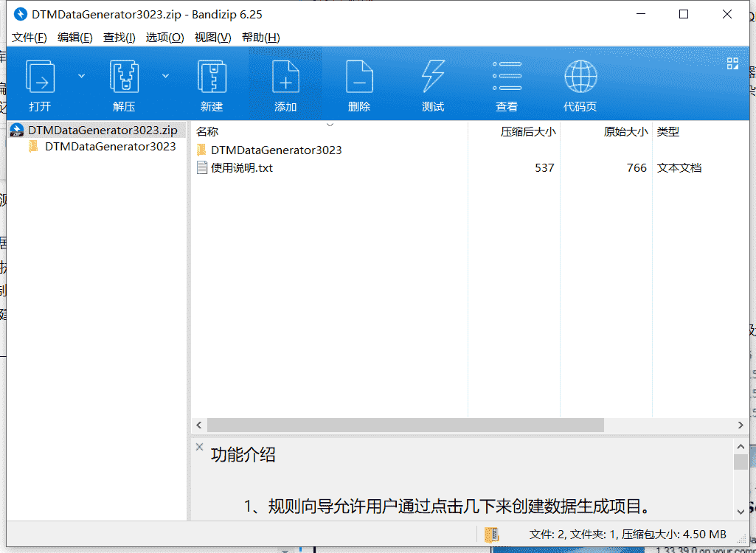Select 使用说明.txt file name
756x553 pixels.
[242, 168]
